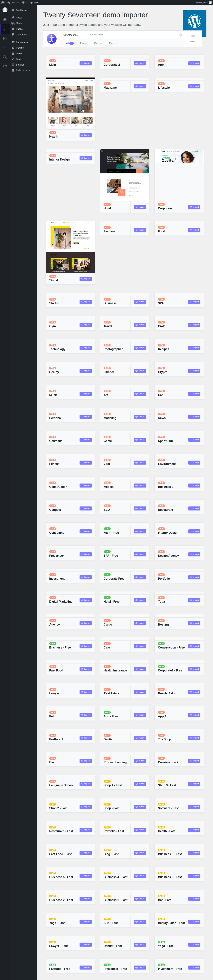213x980 pixels.
Task: Import the Fashion demo
Action: 140,230
